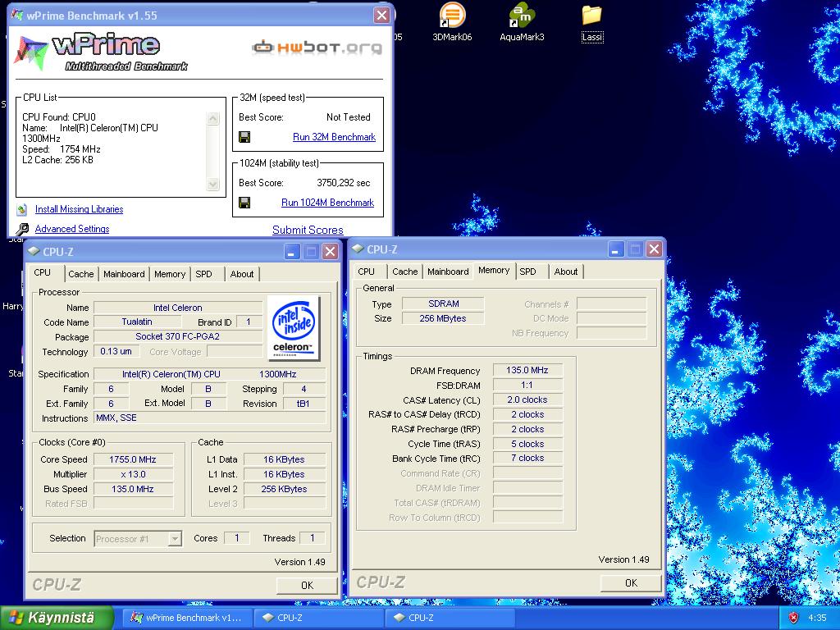Switch to CPU tab in right CPU-Z
The width and height of the screenshot is (840, 630).
(367, 272)
